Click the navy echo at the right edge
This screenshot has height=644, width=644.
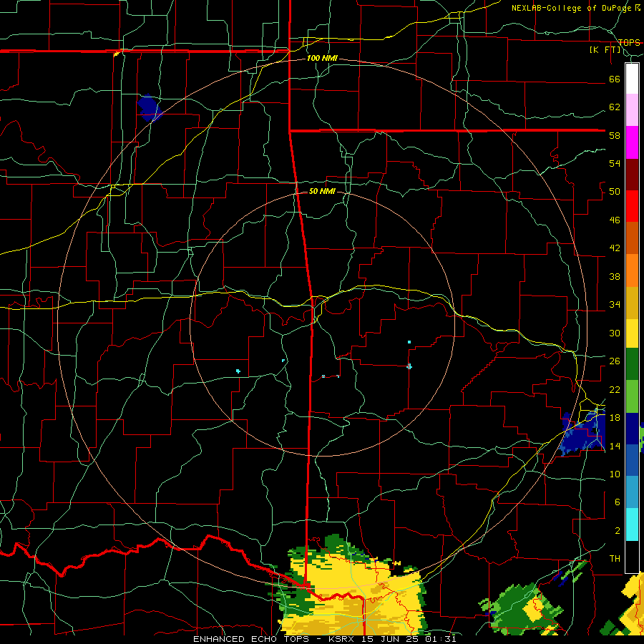[582, 432]
